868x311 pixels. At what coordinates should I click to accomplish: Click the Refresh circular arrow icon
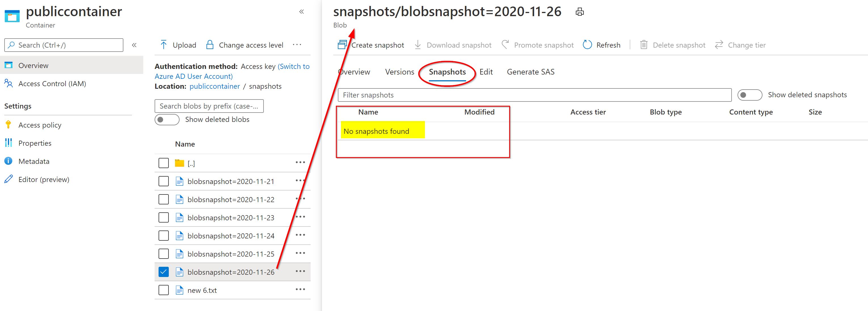(587, 45)
